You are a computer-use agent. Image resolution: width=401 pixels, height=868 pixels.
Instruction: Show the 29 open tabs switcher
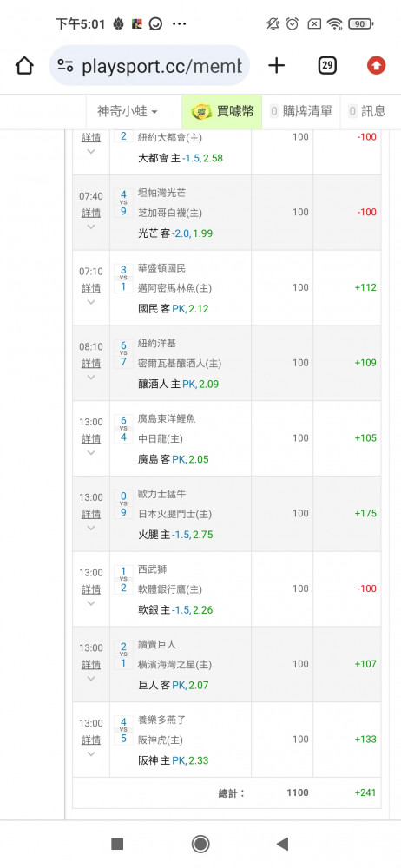click(x=327, y=66)
